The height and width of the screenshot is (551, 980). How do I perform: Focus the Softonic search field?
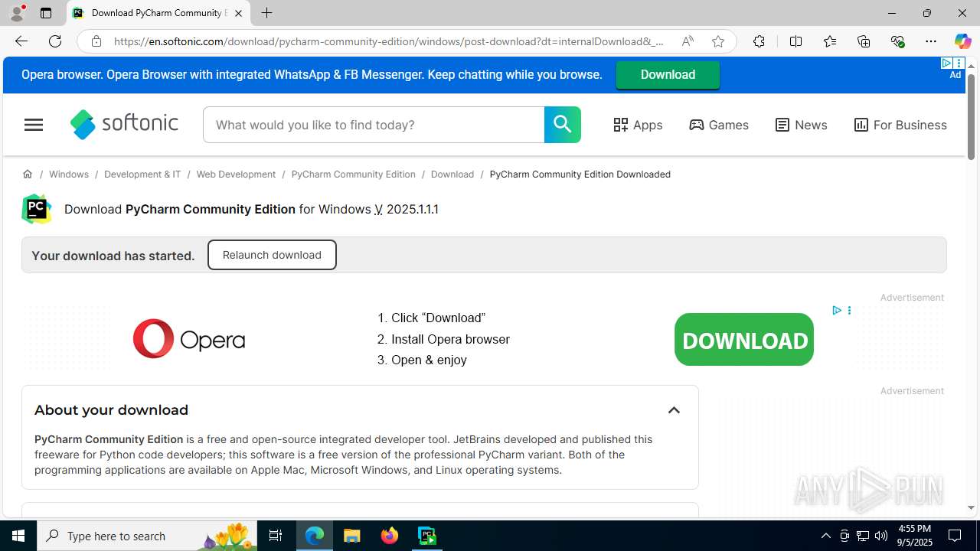[x=374, y=125]
